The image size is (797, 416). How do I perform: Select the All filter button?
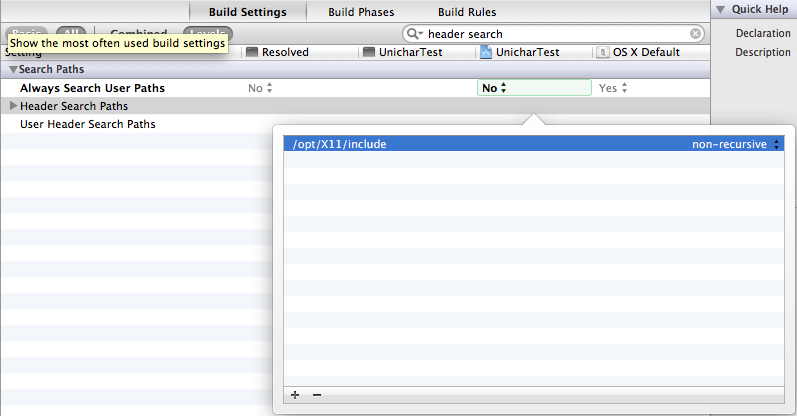click(x=69, y=34)
